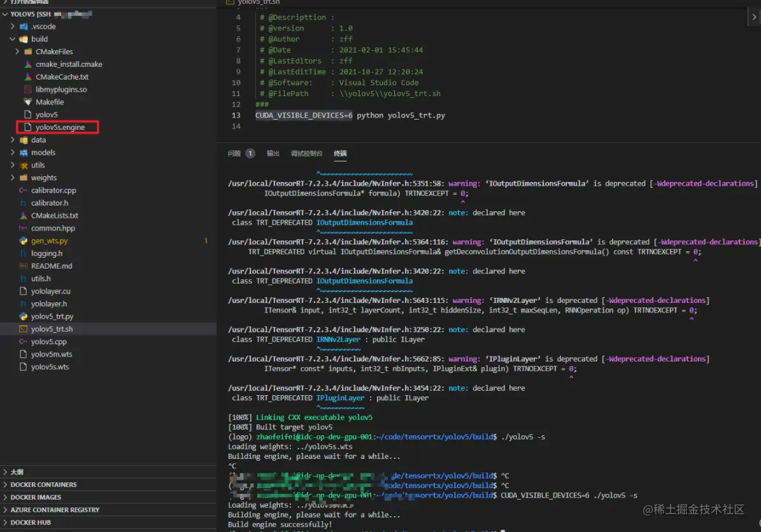This screenshot has height=532, width=761.
Task: Open yolov5s.engine file in explorer
Action: click(x=60, y=127)
